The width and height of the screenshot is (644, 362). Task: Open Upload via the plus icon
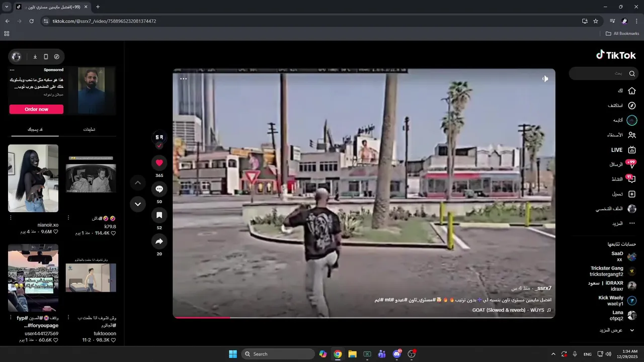point(632,194)
